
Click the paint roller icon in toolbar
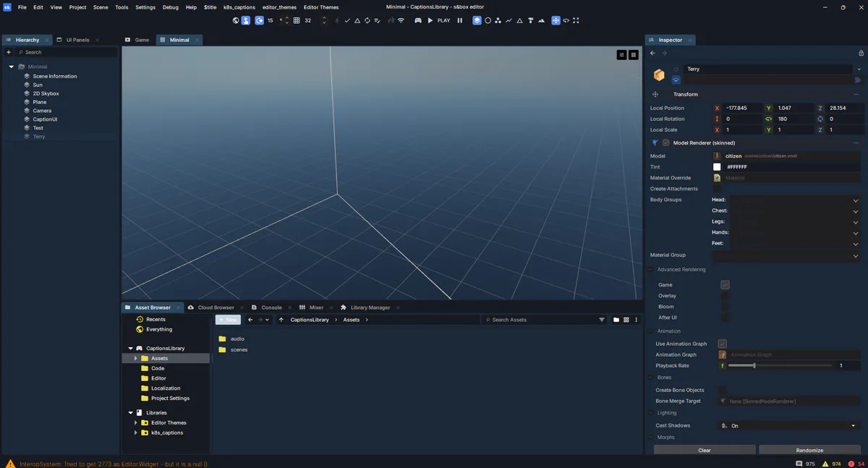coord(530,20)
